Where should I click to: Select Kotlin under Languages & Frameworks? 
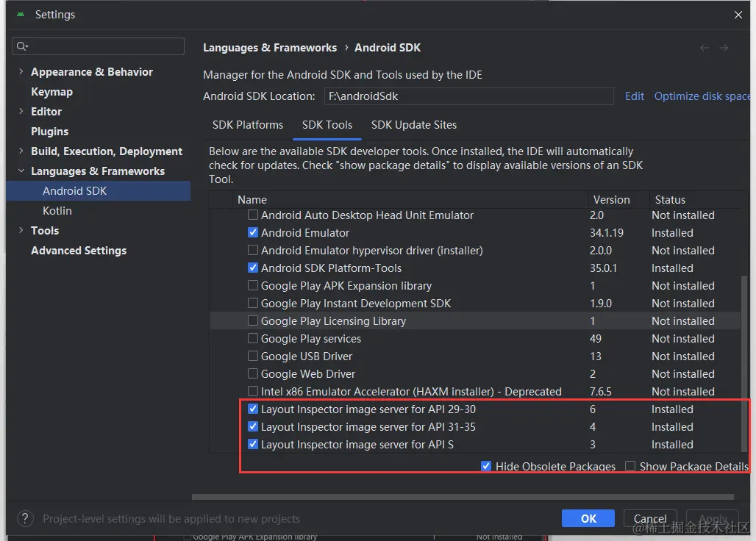(x=57, y=210)
